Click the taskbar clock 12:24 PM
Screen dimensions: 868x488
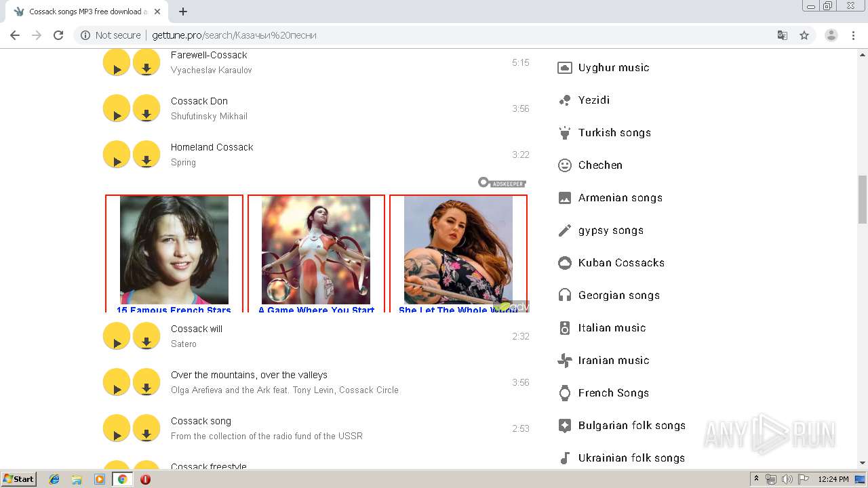pos(833,479)
